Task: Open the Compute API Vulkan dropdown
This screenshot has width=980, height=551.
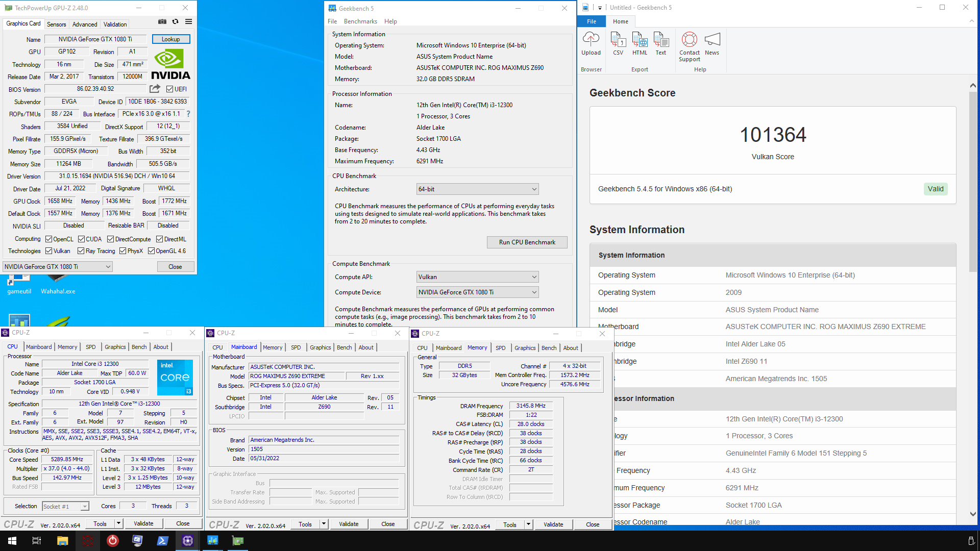Action: click(x=477, y=277)
